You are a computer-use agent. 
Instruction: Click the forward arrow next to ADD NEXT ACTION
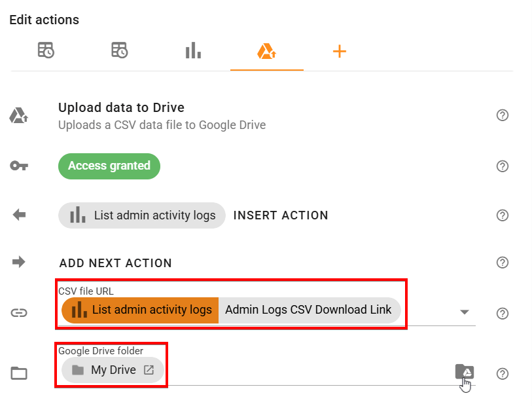tap(19, 262)
